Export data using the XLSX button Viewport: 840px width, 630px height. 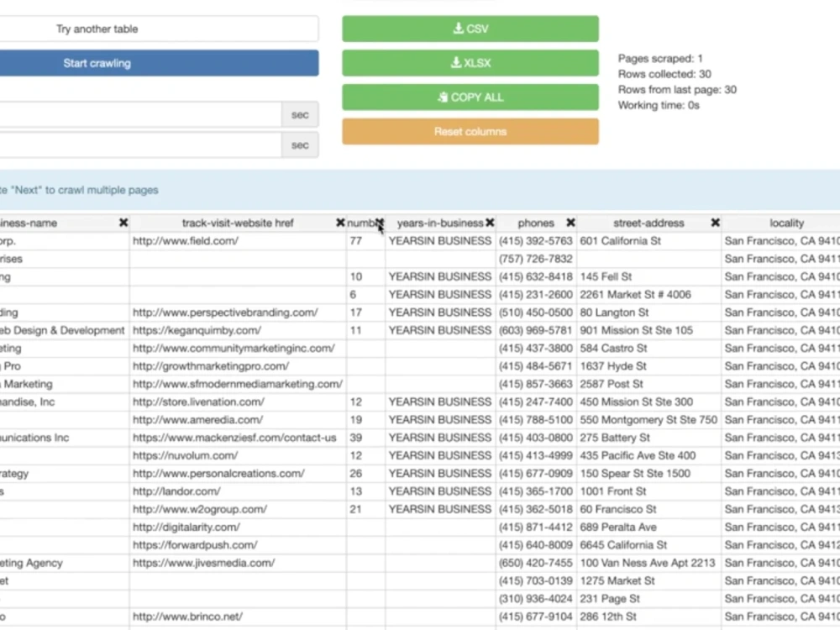(470, 62)
